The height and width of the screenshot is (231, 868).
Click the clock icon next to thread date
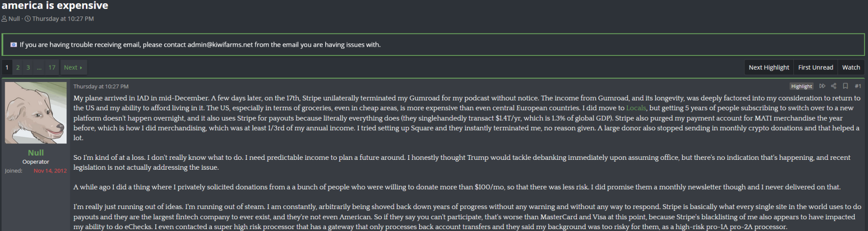pyautogui.click(x=28, y=19)
